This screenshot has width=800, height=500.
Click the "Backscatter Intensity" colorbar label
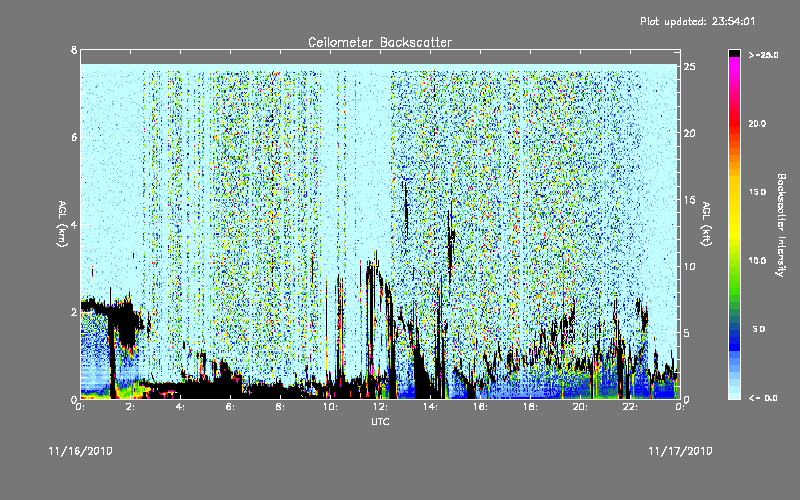781,225
